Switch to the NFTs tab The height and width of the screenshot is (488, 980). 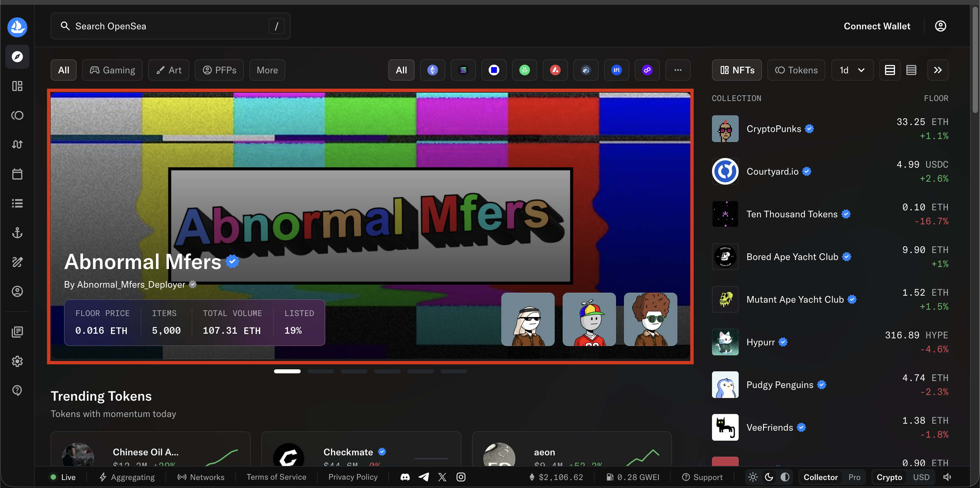(737, 70)
